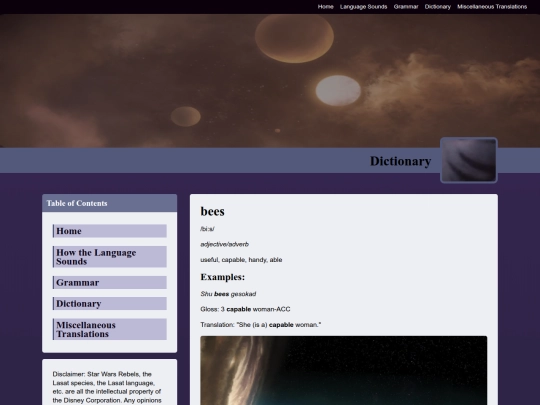Click the 'bees' entry heading
The height and width of the screenshot is (405, 540).
[212, 211]
